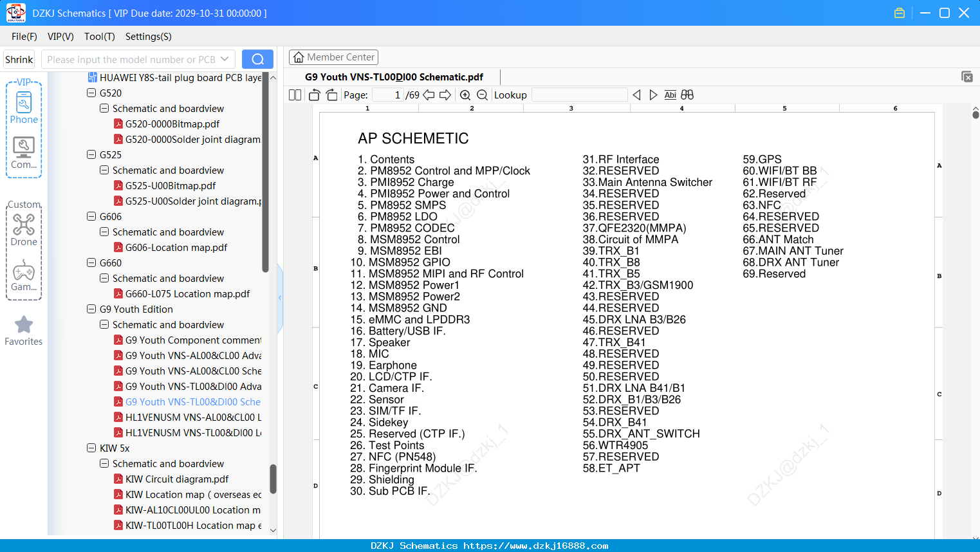The image size is (980, 552).
Task: Find previous lookup match
Action: coord(636,95)
